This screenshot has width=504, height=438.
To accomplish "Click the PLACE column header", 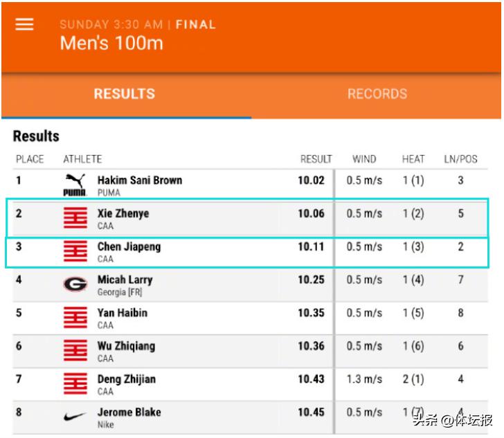I will pos(30,159).
